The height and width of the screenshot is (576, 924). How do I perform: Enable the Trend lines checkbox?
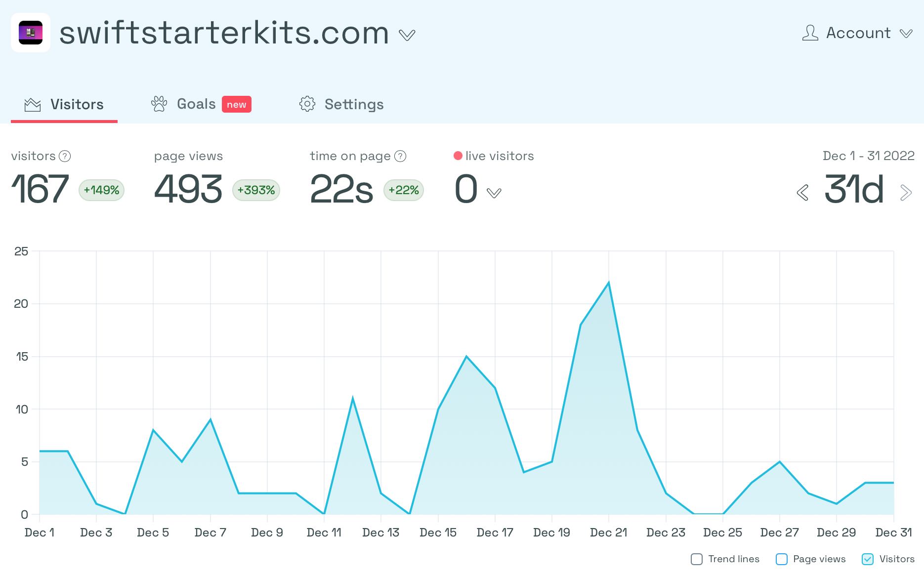(x=697, y=559)
